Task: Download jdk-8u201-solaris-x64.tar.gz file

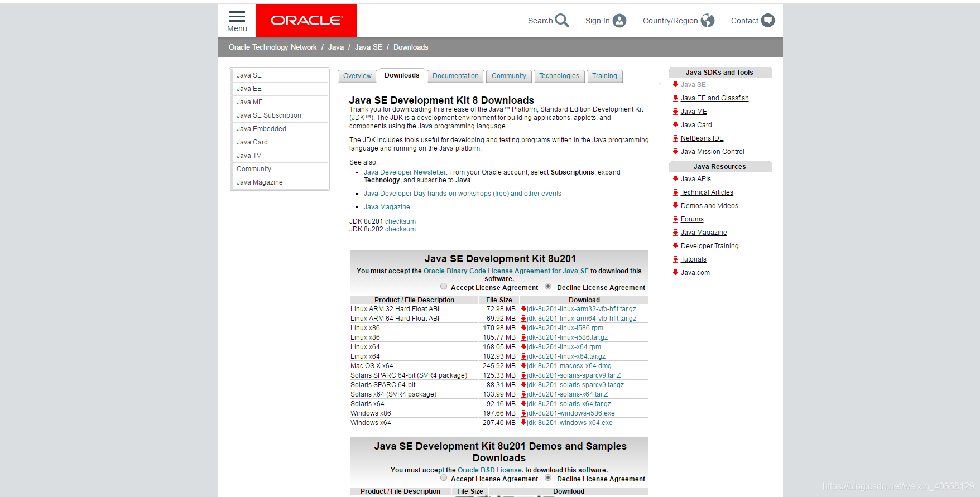Action: tap(569, 404)
